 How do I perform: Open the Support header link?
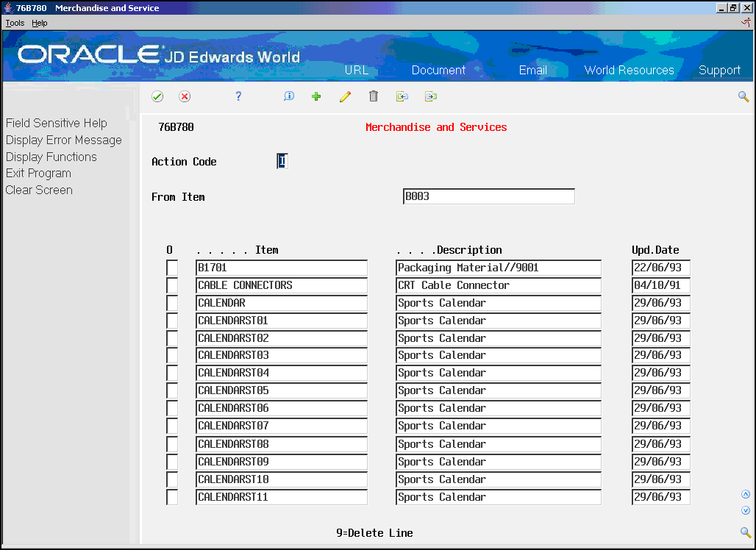719,71
